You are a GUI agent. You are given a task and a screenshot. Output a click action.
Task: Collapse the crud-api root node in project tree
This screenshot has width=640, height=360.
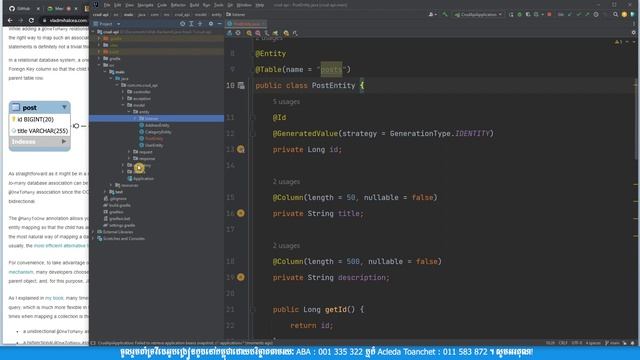tap(94, 32)
